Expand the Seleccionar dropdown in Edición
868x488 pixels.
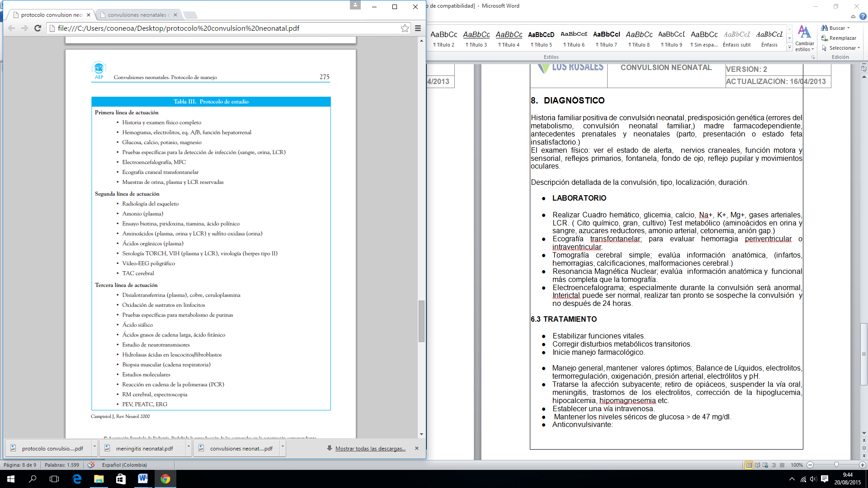pos(859,48)
